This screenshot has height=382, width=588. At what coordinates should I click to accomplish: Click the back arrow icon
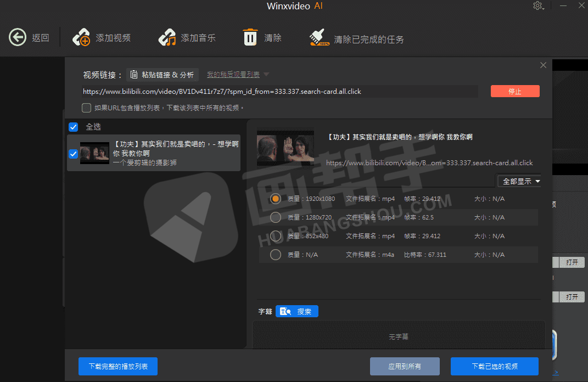pos(18,37)
